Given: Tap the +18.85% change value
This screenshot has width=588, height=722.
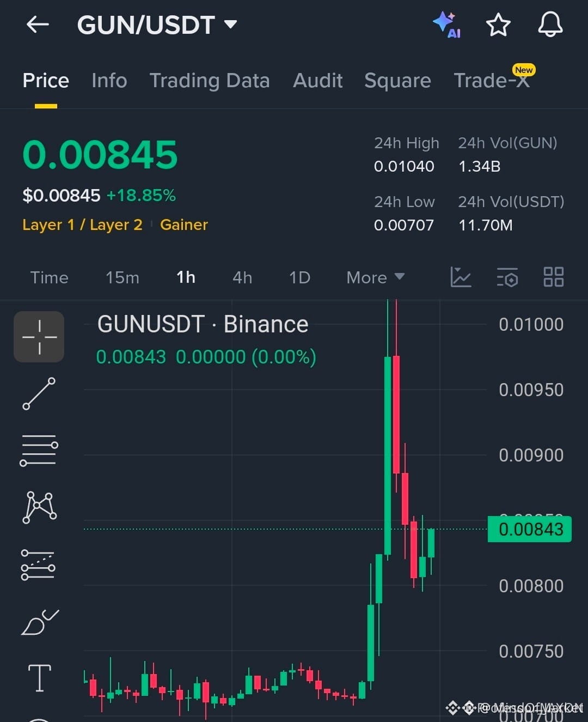Looking at the screenshot, I should coord(141,195).
